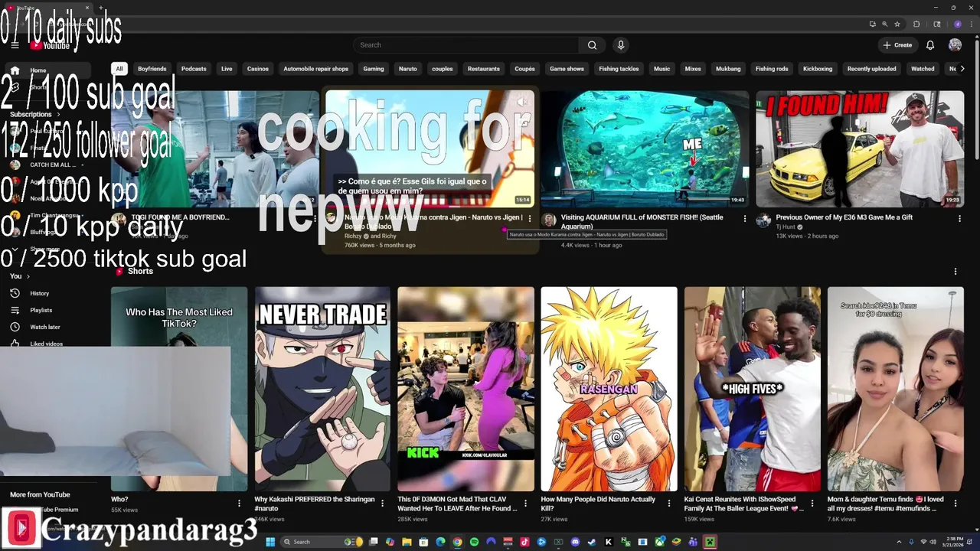Open the Tj Hunt channel link
The height and width of the screenshot is (551, 980).
click(x=786, y=227)
